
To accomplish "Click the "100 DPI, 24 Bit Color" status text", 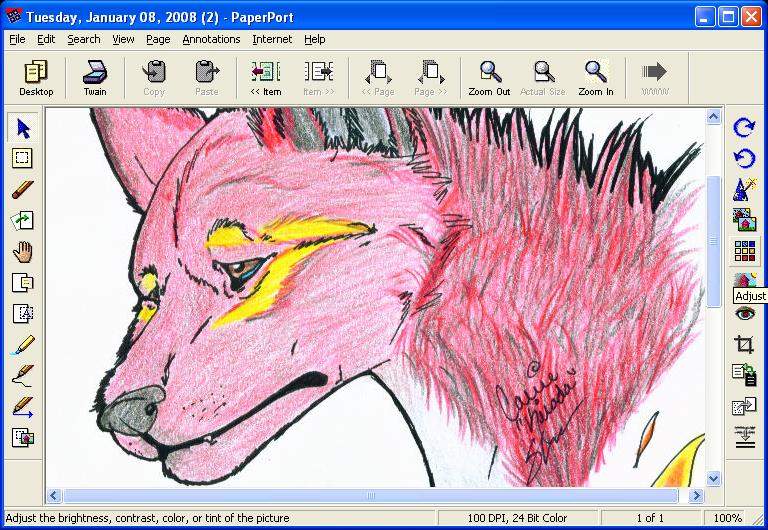I will [517, 518].
